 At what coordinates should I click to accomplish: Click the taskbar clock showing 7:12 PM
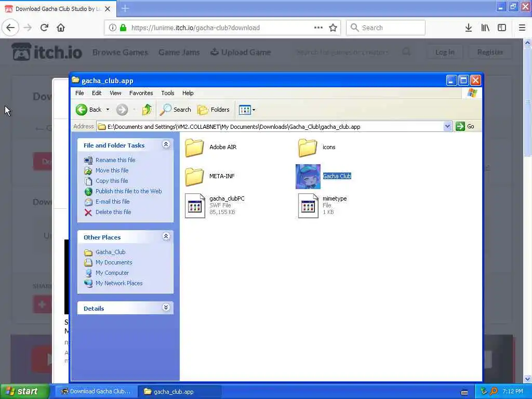(513, 391)
